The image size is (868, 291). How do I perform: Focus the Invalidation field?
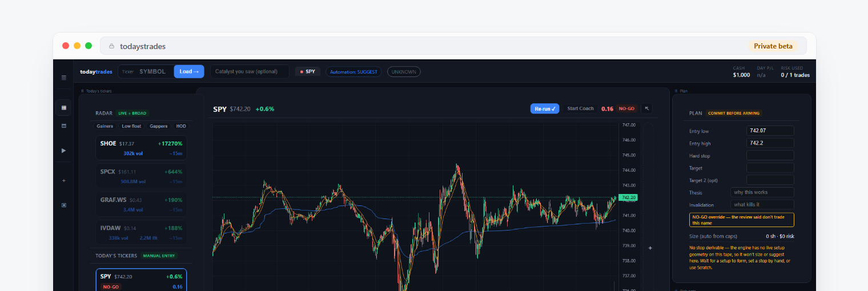[762, 204]
